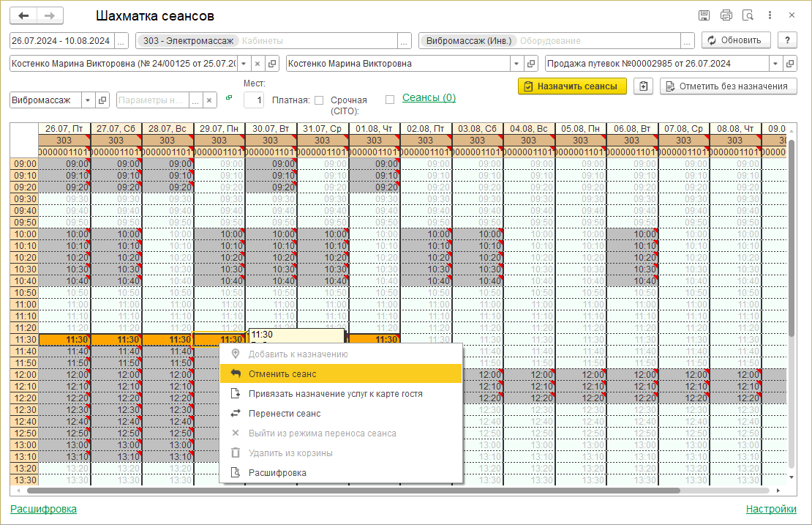Image resolution: width=812 pixels, height=525 pixels.
Task: Click the back navigation arrow
Action: [23, 15]
